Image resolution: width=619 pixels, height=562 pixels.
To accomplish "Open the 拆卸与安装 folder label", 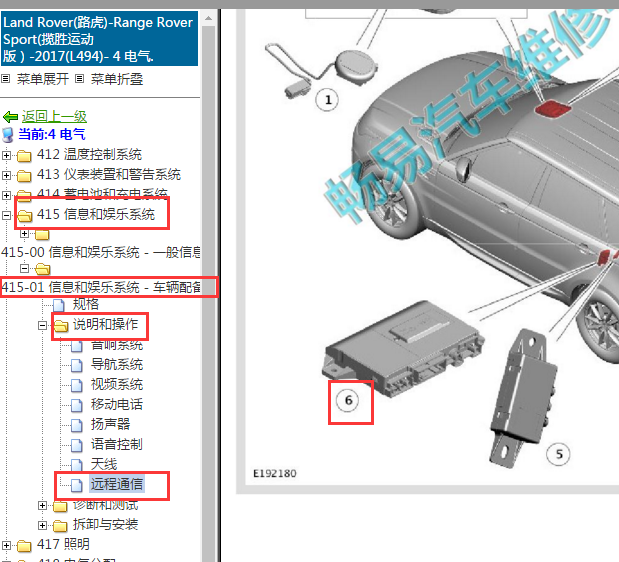I will pos(105,525).
